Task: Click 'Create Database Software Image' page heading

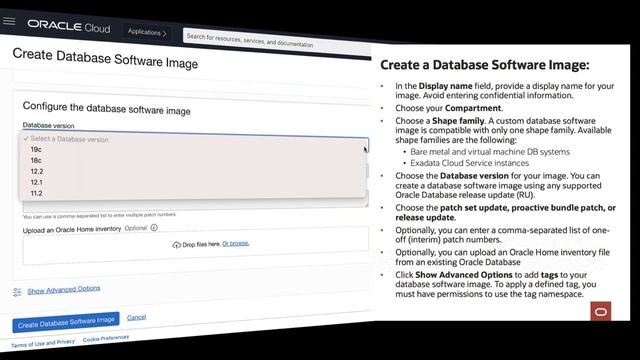Action: [105, 59]
